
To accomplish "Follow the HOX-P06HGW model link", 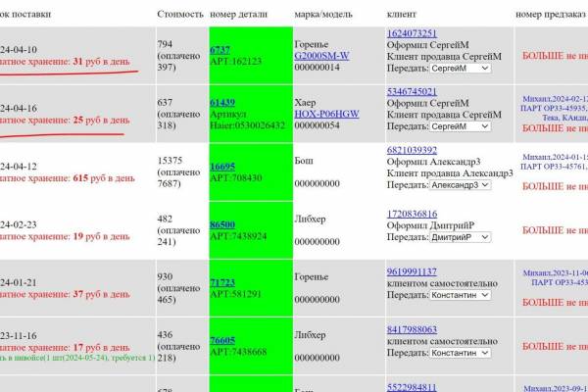I will (326, 114).
